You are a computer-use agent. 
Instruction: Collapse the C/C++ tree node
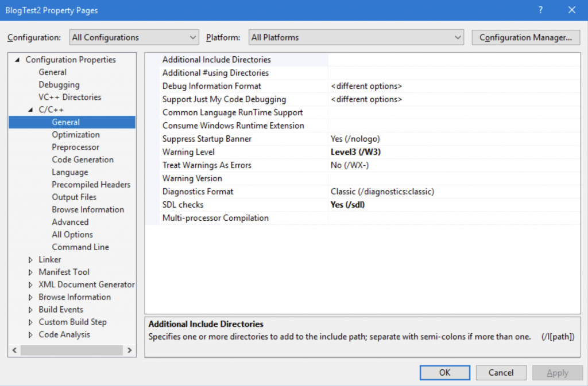pyautogui.click(x=30, y=110)
